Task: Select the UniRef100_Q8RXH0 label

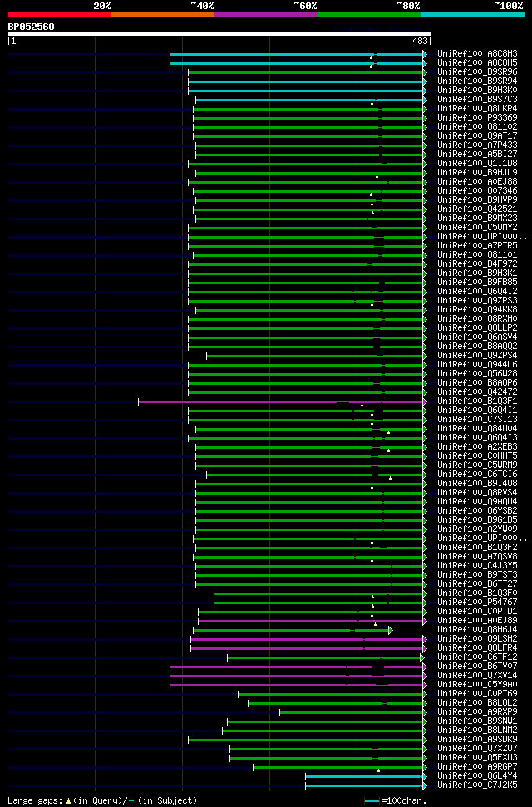Action: pos(477,318)
